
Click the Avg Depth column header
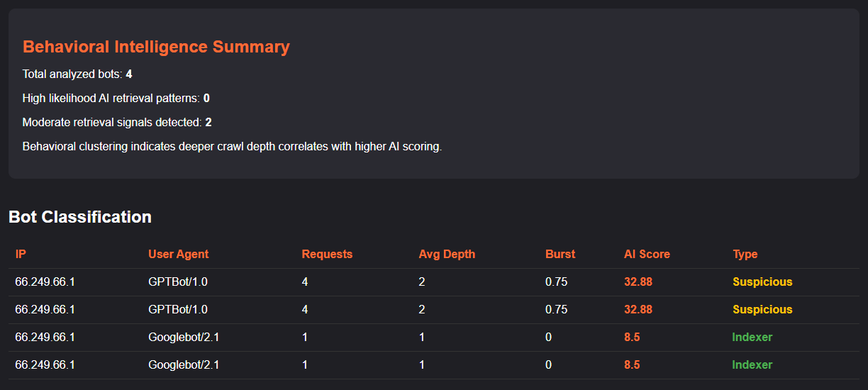[x=447, y=254]
